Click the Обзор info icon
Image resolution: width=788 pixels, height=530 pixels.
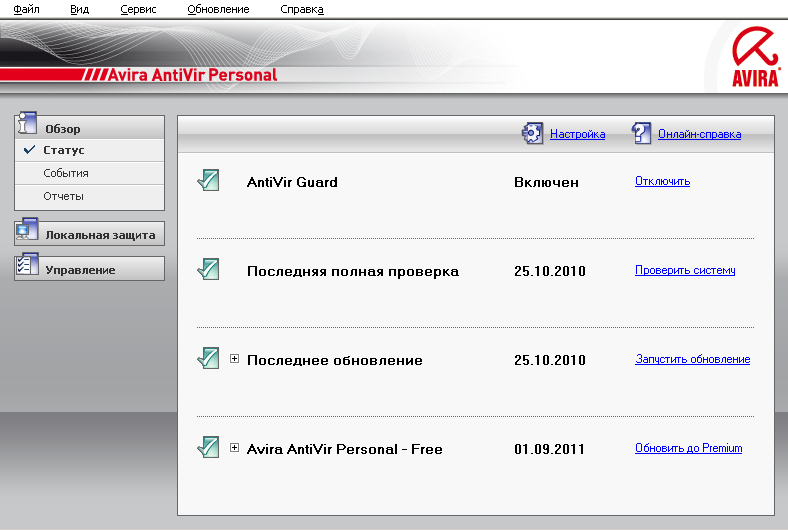coord(27,123)
